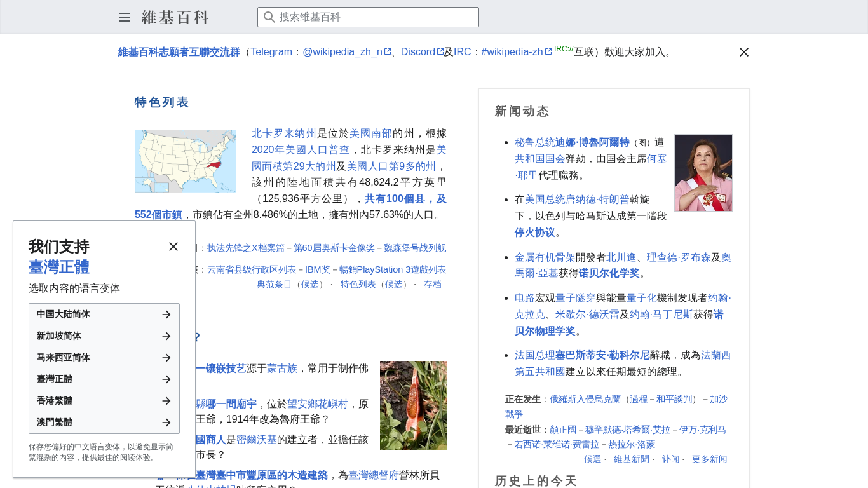The width and height of the screenshot is (868, 488).
Task: Open the 更多新聞 link
Action: (x=710, y=459)
